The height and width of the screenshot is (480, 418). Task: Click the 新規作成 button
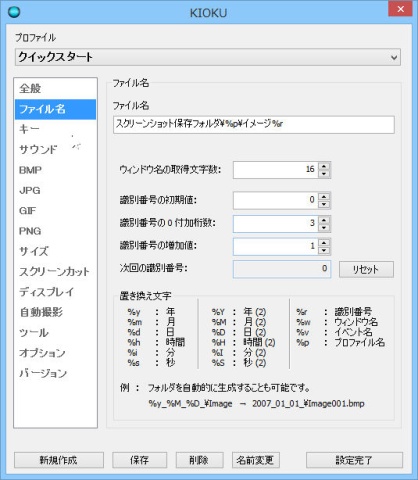coord(59,460)
